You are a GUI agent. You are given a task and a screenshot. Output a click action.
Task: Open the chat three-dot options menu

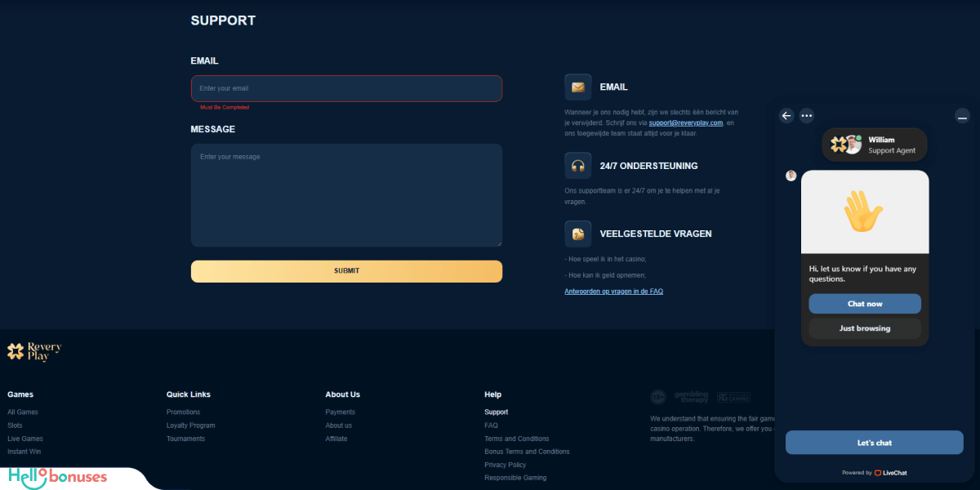tap(807, 116)
